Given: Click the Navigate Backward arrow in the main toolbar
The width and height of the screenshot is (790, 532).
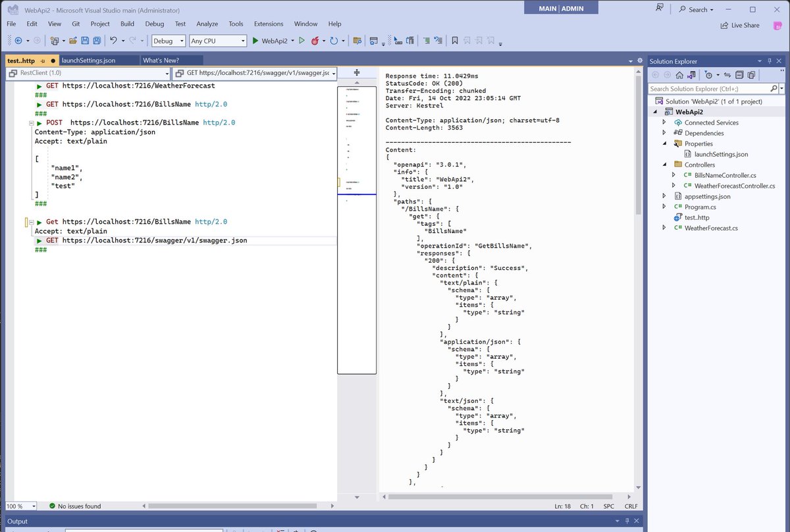Looking at the screenshot, I should pos(18,41).
